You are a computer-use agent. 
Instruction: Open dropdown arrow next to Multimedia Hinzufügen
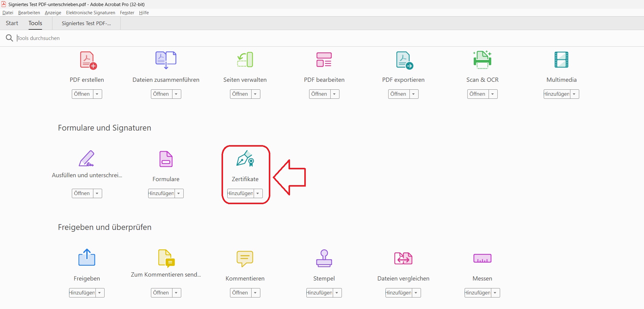pos(574,94)
